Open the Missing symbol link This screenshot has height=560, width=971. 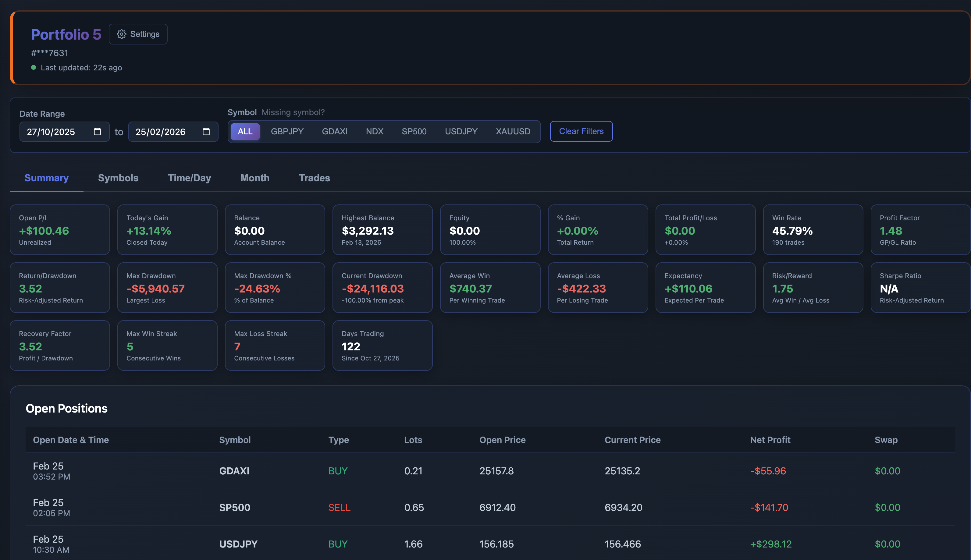point(293,112)
